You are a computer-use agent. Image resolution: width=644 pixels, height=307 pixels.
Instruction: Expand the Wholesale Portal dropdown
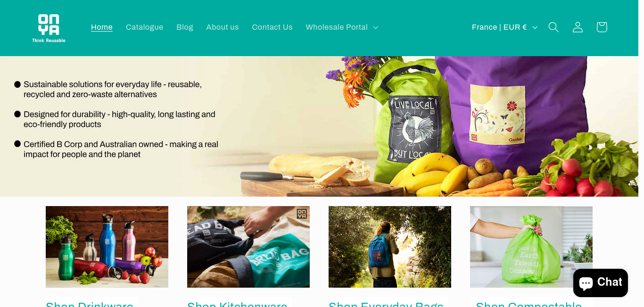342,27
